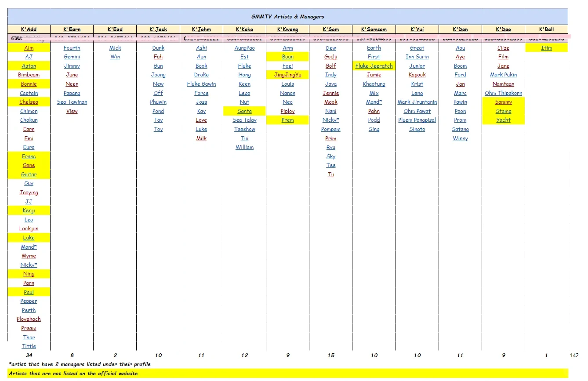Image resolution: width=588 pixels, height=381 pixels.
Task: Open the Joong artist link
Action: pyautogui.click(x=158, y=75)
